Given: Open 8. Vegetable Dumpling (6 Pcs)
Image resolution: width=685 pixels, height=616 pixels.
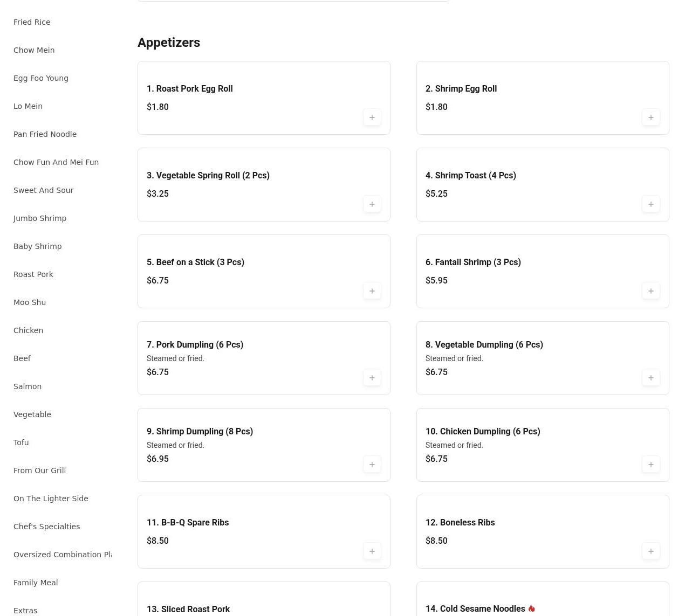Looking at the screenshot, I should pyautogui.click(x=543, y=358).
